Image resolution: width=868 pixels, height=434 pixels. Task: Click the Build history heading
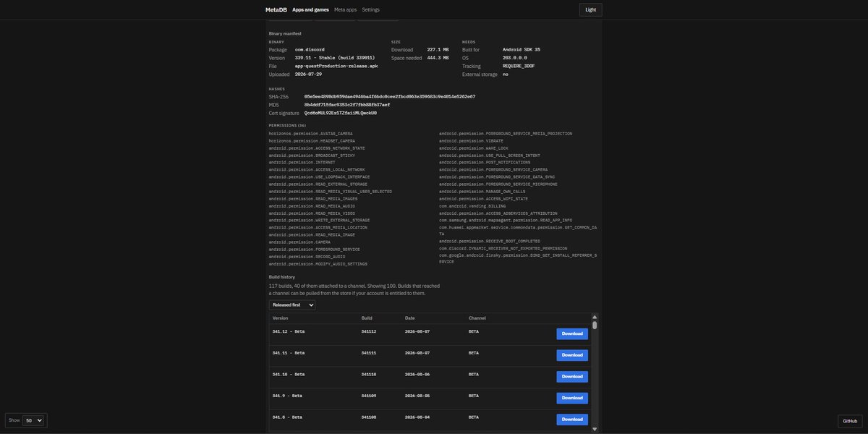pyautogui.click(x=282, y=277)
